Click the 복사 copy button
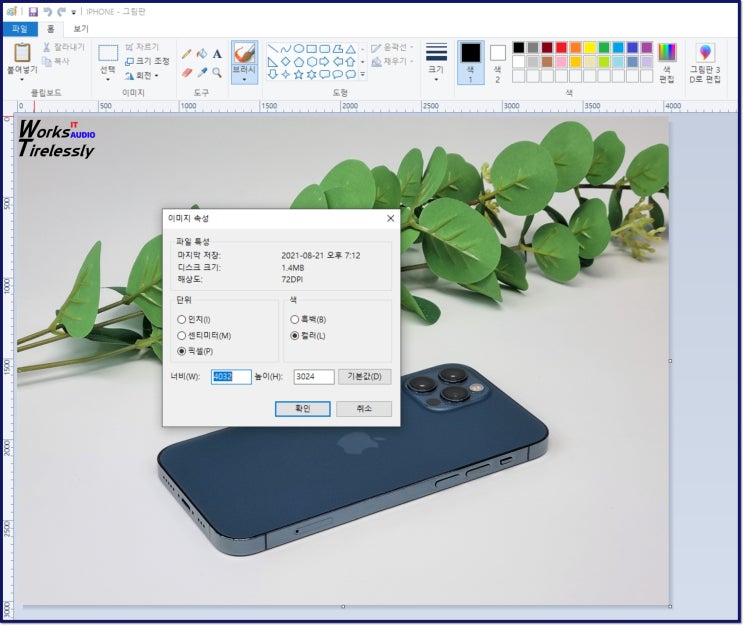 (56, 61)
